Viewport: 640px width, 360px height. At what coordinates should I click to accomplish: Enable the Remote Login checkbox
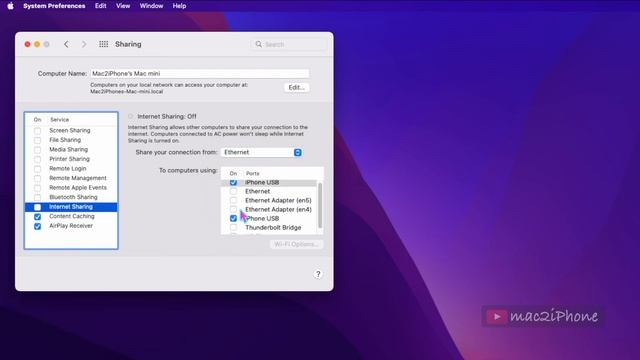[x=38, y=169]
